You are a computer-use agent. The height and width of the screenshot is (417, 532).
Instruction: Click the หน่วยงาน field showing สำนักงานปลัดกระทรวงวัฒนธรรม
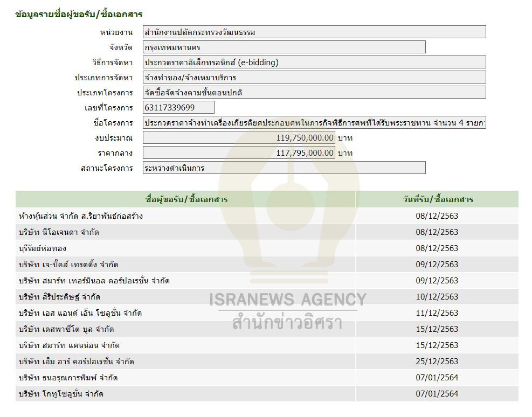pyautogui.click(x=314, y=32)
